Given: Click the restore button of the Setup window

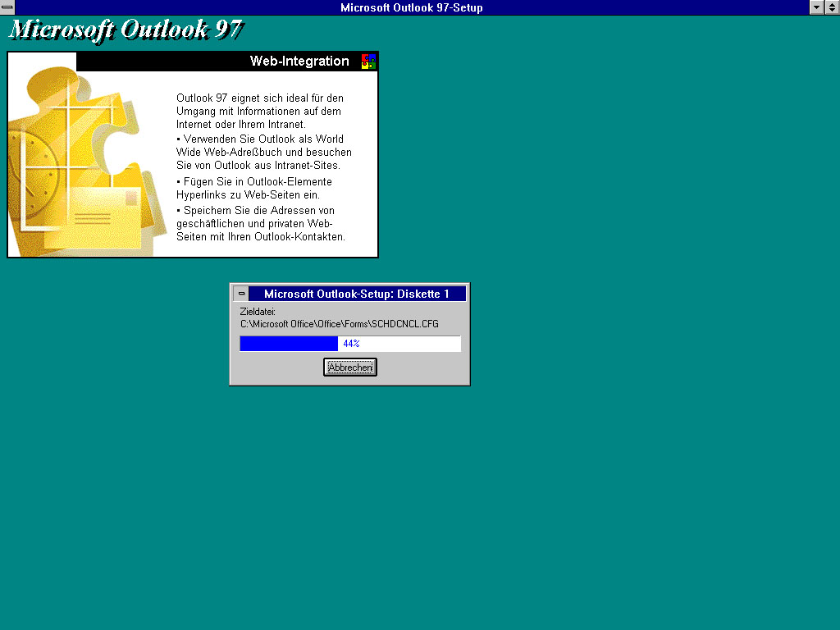Looking at the screenshot, I should tap(833, 7).
